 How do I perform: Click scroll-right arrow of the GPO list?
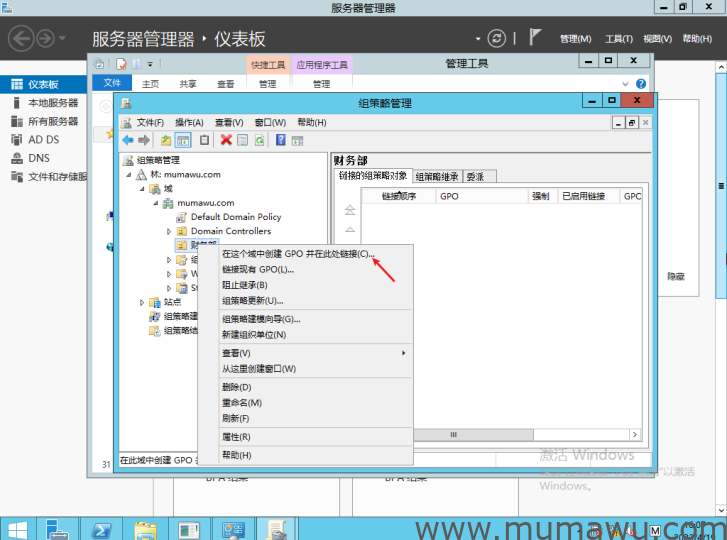635,435
